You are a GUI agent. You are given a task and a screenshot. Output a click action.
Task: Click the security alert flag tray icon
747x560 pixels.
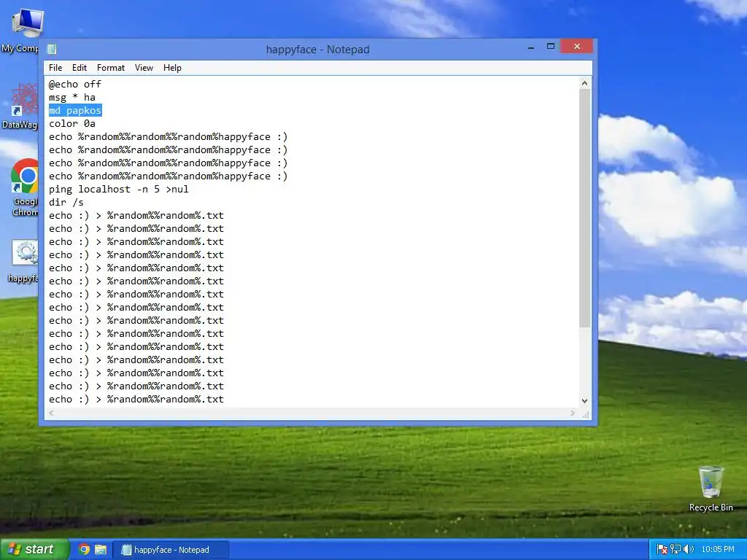(x=662, y=550)
